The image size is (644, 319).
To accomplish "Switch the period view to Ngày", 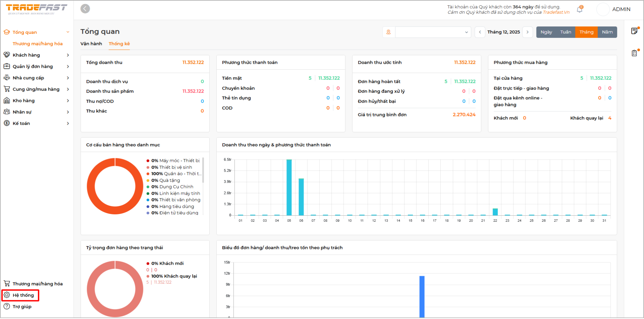I will pyautogui.click(x=546, y=32).
